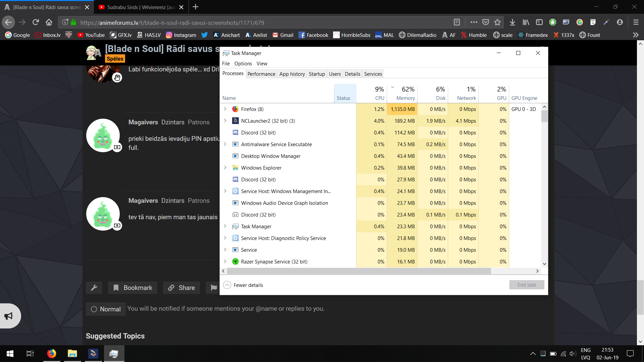Open the wrench admin icon

pyautogui.click(x=94, y=288)
